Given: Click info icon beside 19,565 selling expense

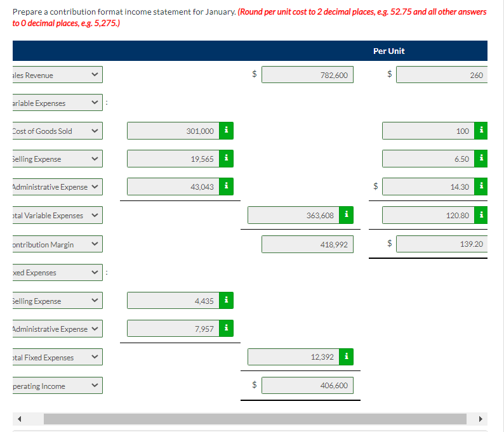Looking at the screenshot, I should pos(226,159).
